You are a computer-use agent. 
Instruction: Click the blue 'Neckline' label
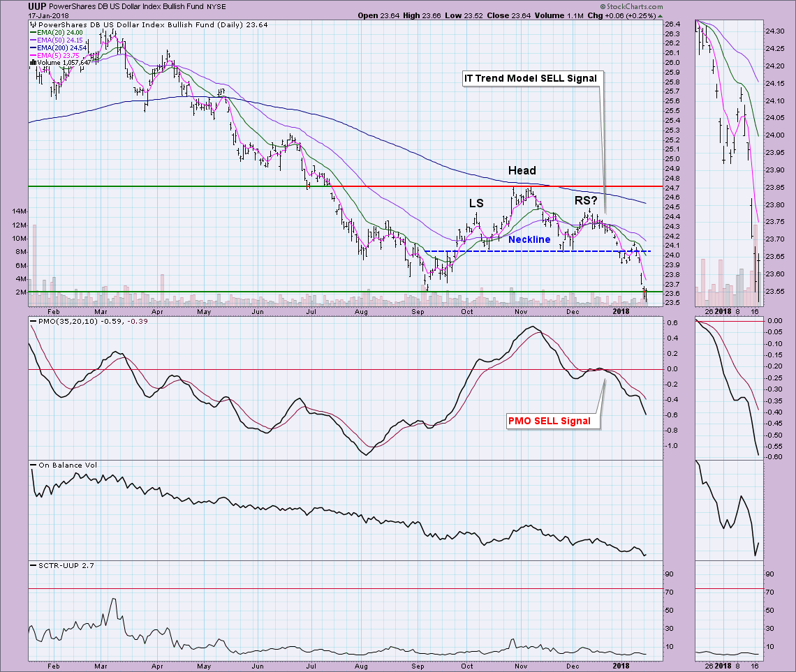[529, 240]
